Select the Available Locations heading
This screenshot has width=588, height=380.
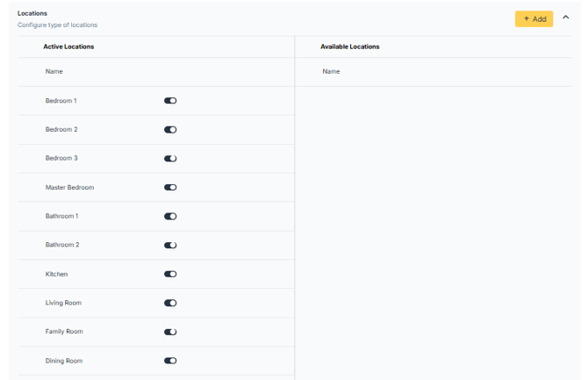349,46
